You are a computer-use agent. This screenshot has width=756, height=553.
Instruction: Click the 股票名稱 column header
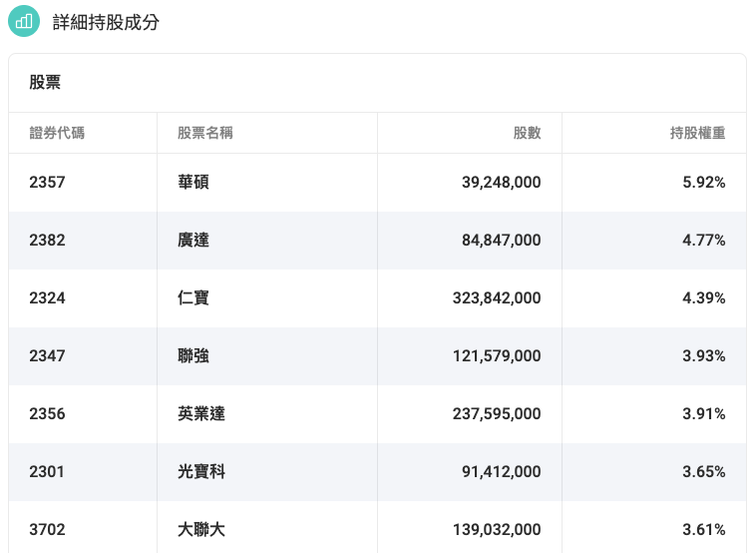pos(204,133)
